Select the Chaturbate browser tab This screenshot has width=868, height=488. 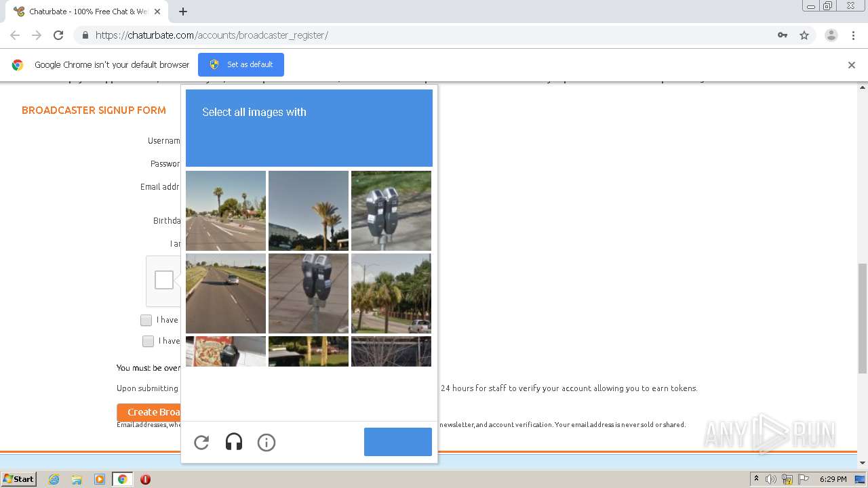87,12
